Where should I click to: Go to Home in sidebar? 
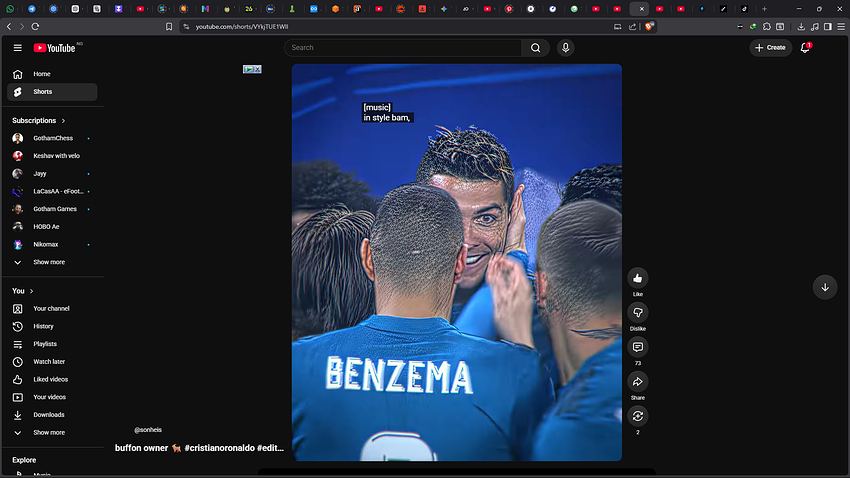point(52,74)
